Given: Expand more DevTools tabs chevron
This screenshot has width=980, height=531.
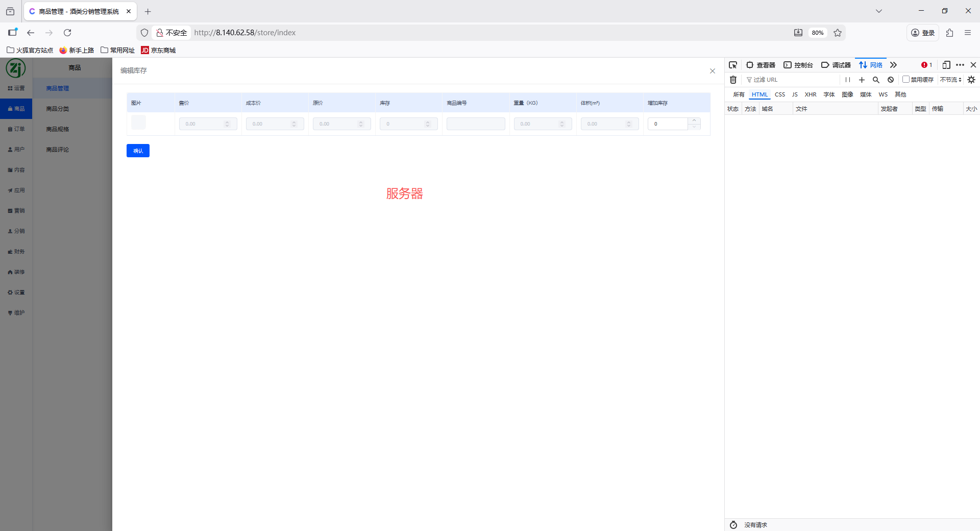Looking at the screenshot, I should click(893, 65).
